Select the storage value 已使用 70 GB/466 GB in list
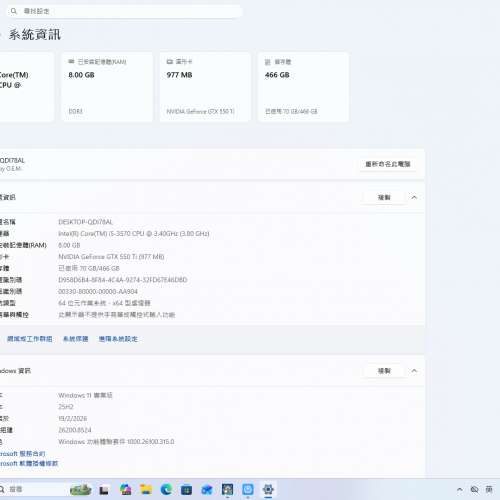 pyautogui.click(x=89, y=268)
